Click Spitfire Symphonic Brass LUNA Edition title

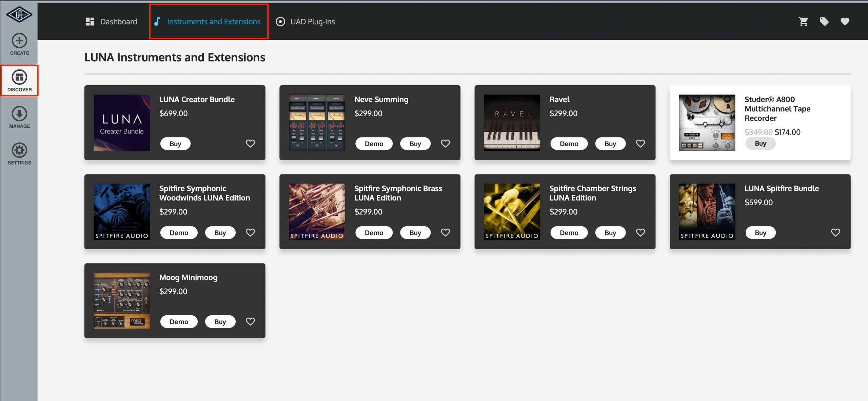pos(398,193)
